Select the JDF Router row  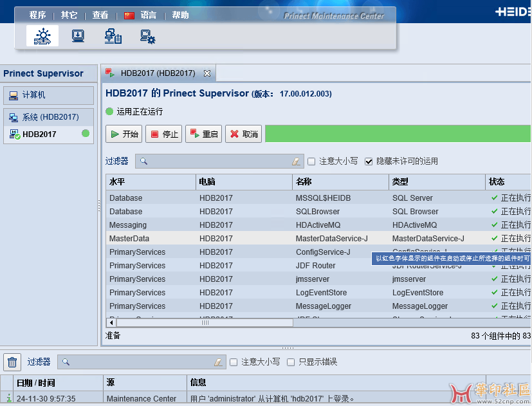click(318, 266)
